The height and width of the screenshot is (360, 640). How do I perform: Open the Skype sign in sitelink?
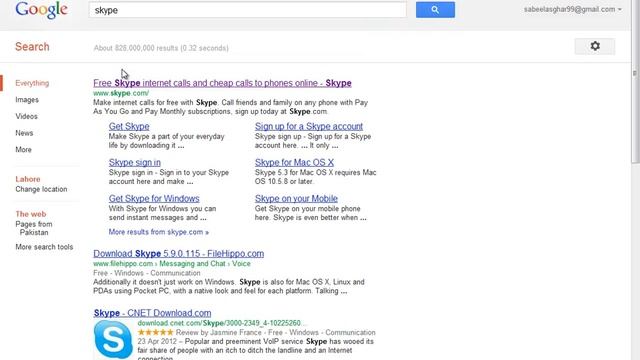tap(134, 162)
